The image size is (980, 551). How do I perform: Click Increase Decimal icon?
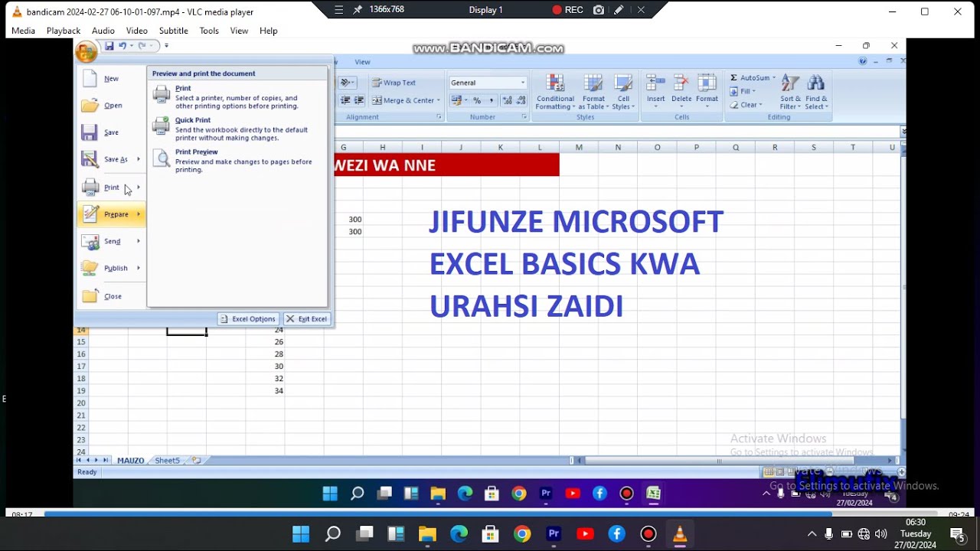point(508,100)
